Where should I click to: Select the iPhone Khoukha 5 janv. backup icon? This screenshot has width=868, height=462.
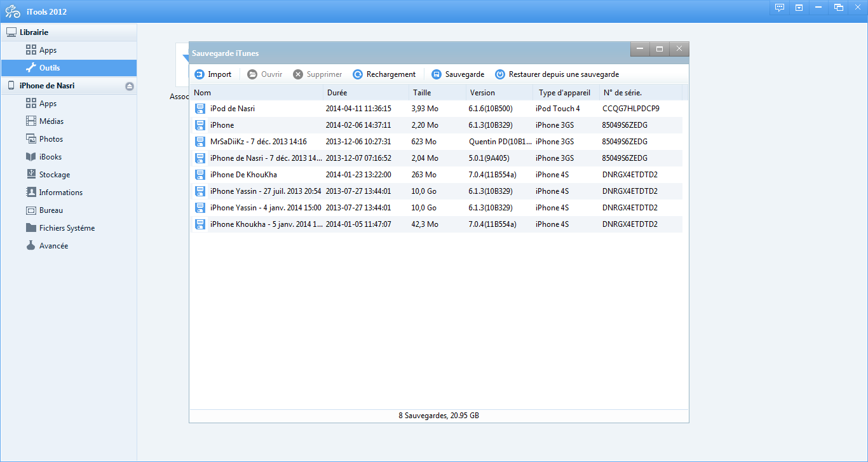point(200,224)
